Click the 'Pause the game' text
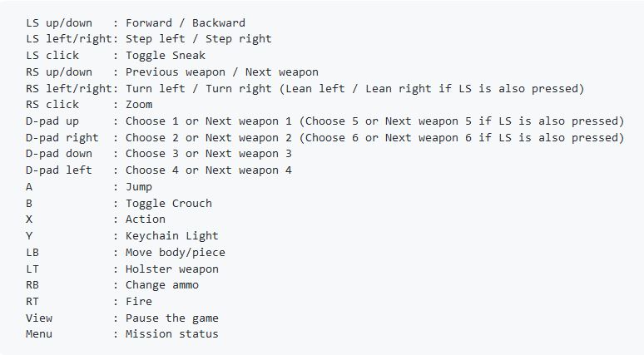The width and height of the screenshot is (644, 355). (x=172, y=318)
